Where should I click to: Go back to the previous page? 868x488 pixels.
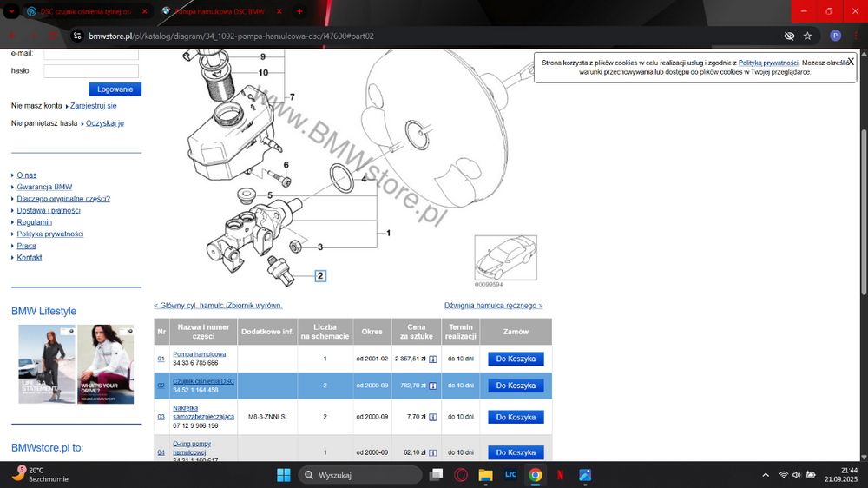pos(12,36)
